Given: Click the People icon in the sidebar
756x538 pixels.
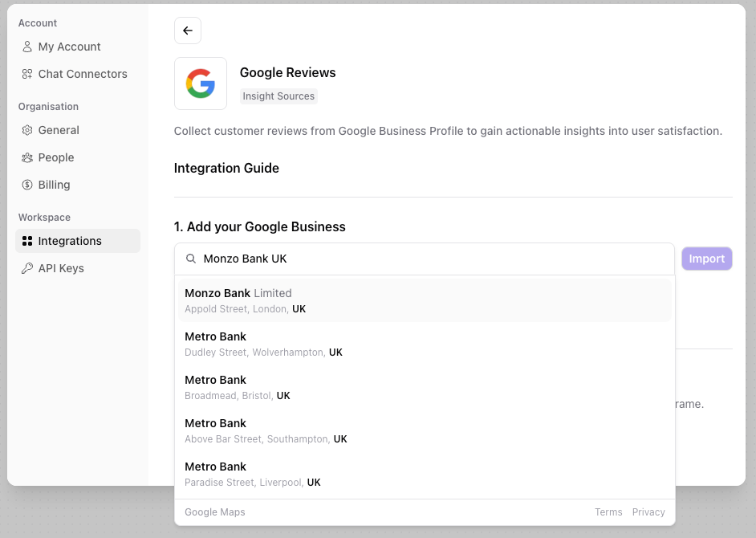Looking at the screenshot, I should (x=26, y=157).
